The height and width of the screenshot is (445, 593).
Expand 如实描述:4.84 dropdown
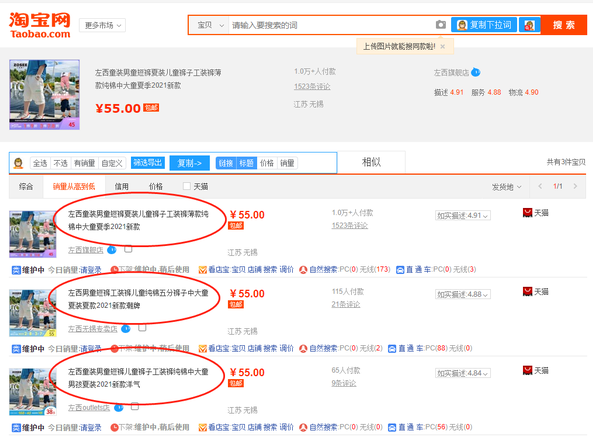[x=463, y=373]
